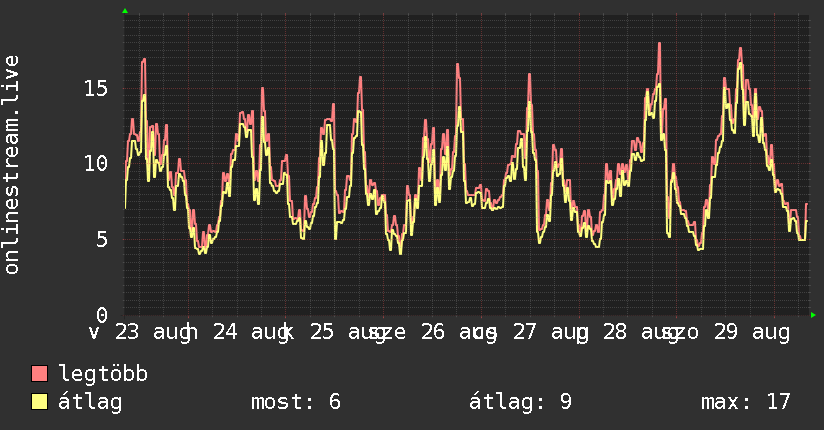The height and width of the screenshot is (430, 824).
Task: Click the y-axis label 15
Action: (96, 88)
